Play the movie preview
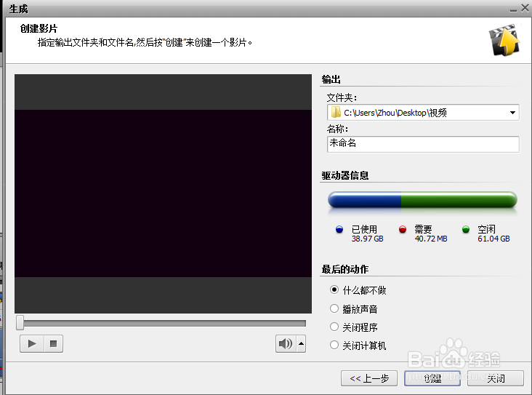532x395 pixels. [x=32, y=343]
